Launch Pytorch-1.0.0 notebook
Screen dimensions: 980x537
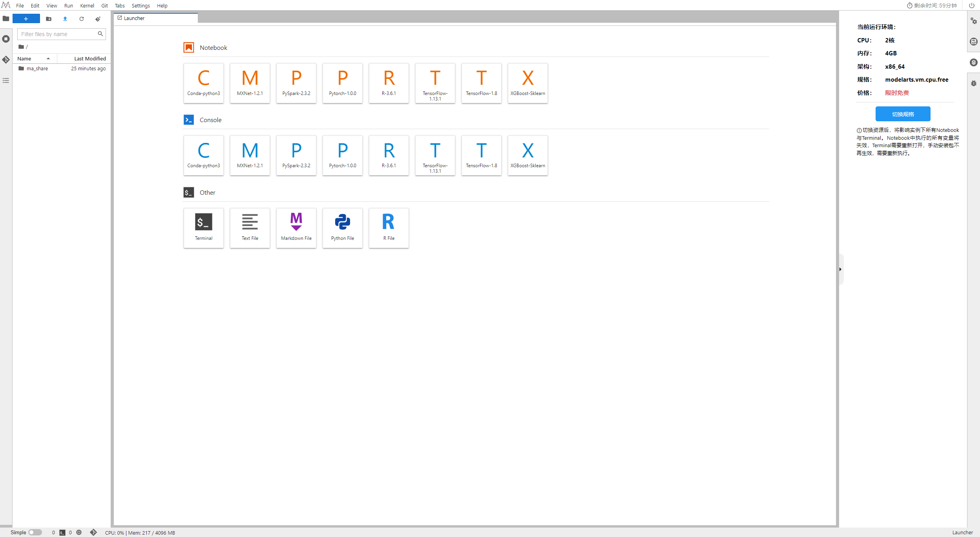[342, 83]
